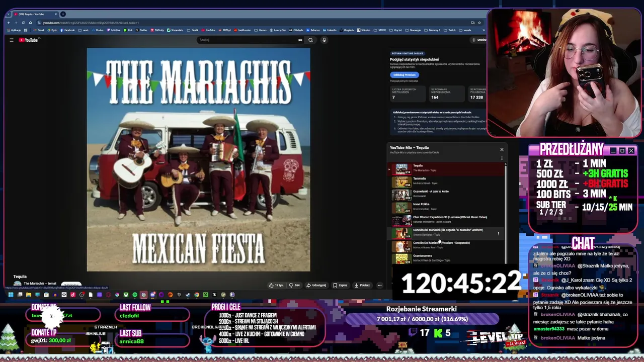Viewport: 644px width, 362px height.
Task: Bookmark this page with the star icon
Action: [x=479, y=23]
